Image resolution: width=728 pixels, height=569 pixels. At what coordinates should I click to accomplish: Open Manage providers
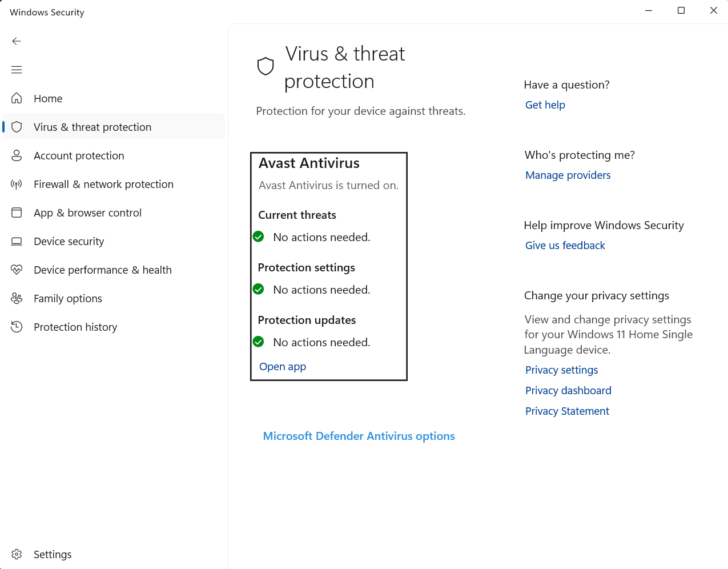(568, 175)
